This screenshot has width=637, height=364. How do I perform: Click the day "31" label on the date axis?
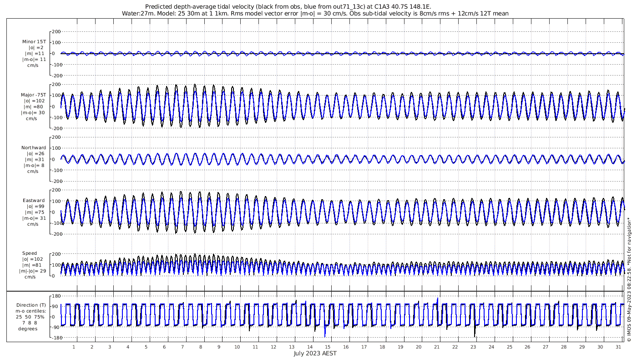(x=618, y=347)
